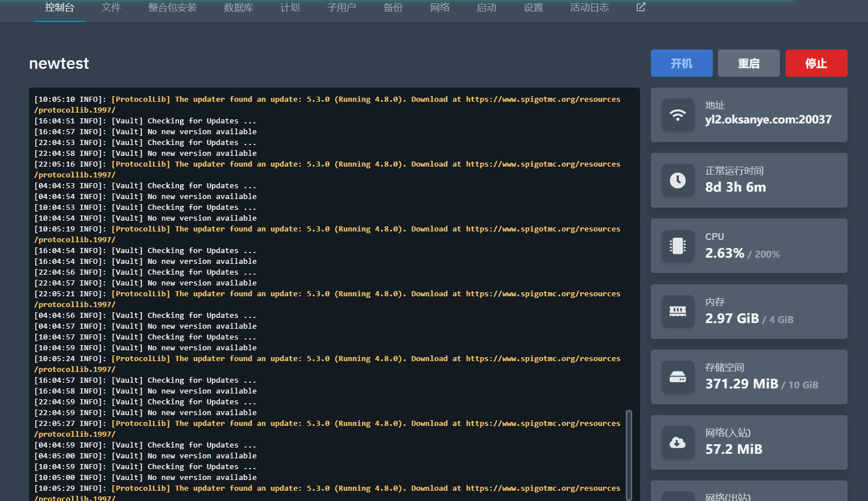Click the memory RAM icon
This screenshot has height=501, width=868.
(678, 311)
